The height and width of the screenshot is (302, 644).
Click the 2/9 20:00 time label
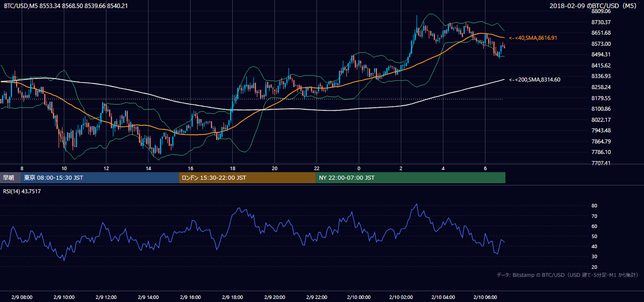274,297
